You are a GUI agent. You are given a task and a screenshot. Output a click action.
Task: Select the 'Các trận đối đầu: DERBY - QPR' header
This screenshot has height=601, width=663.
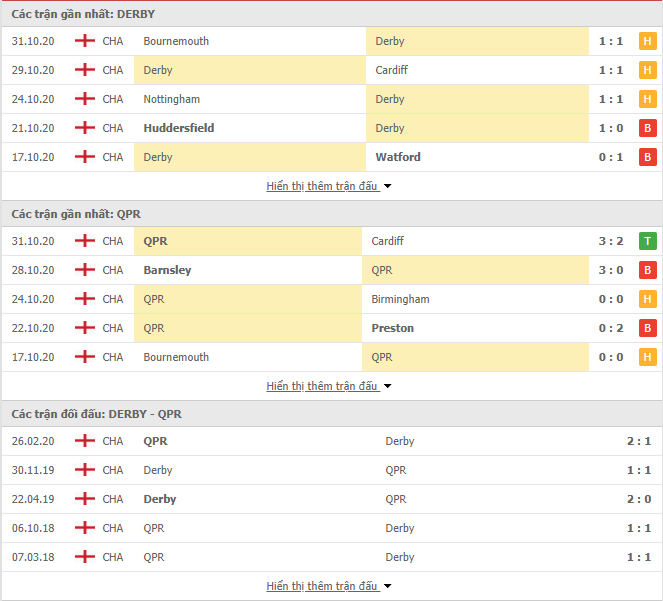coord(96,414)
